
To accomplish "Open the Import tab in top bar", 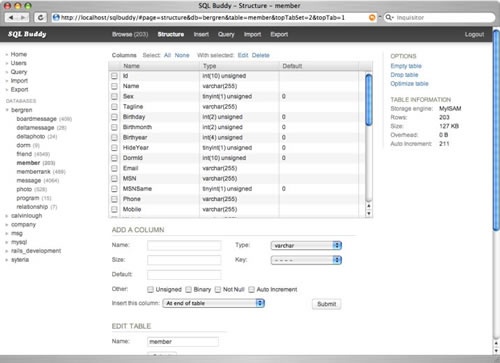I will [x=252, y=34].
